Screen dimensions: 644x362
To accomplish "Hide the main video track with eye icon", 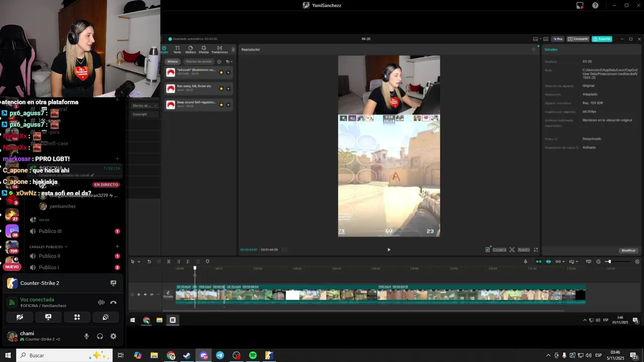I will 145,294.
